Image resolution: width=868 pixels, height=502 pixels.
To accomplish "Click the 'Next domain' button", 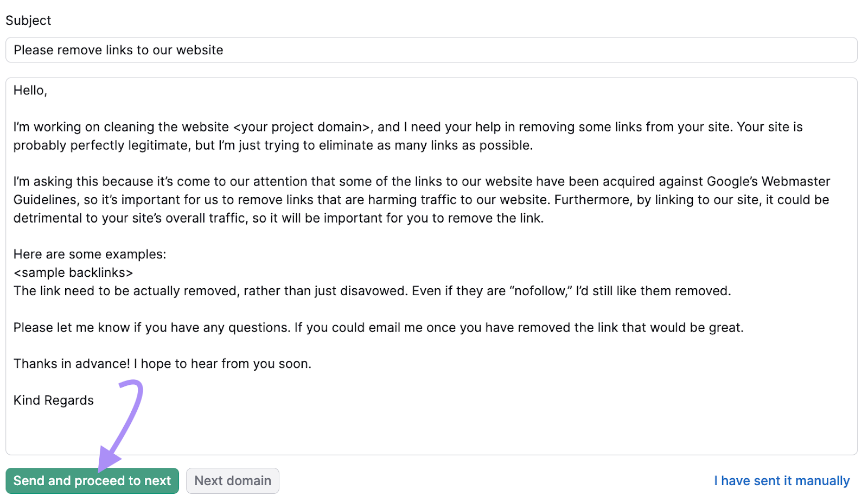I will [x=232, y=480].
